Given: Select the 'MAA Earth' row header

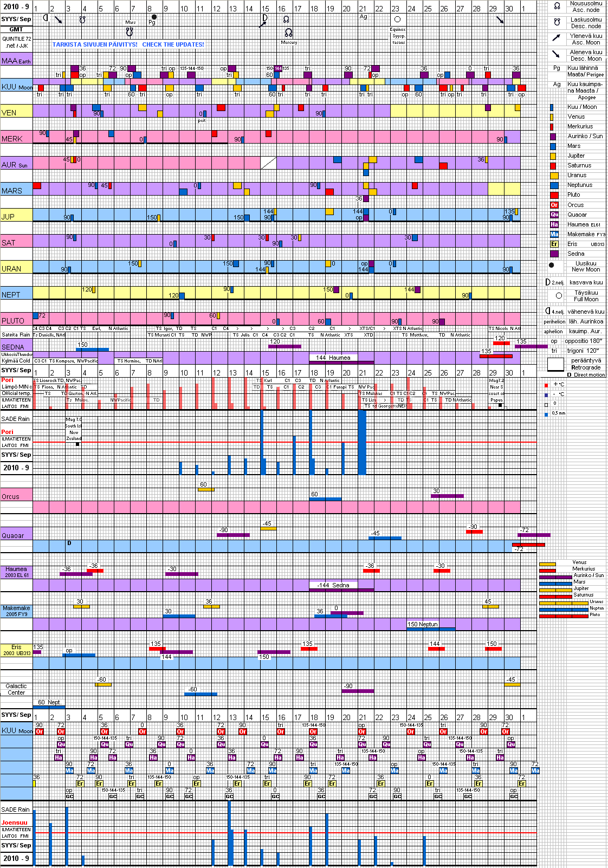Looking at the screenshot, I should pyautogui.click(x=16, y=61).
